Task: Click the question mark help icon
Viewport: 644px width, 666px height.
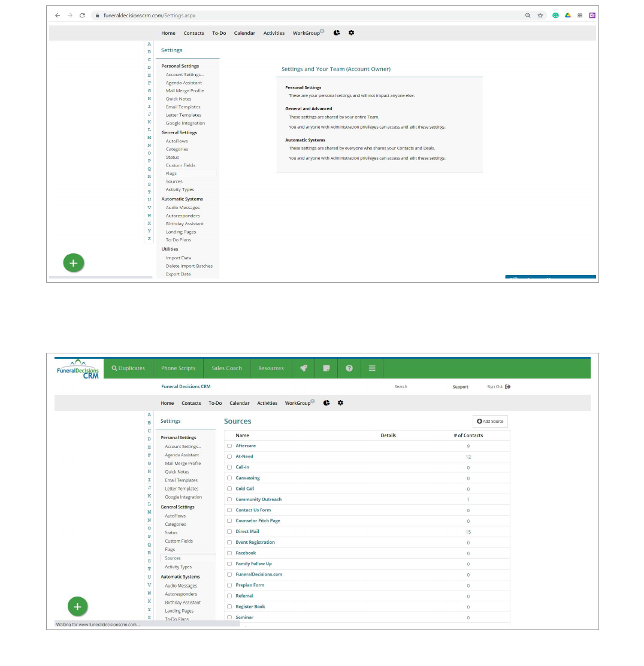Action: [349, 368]
